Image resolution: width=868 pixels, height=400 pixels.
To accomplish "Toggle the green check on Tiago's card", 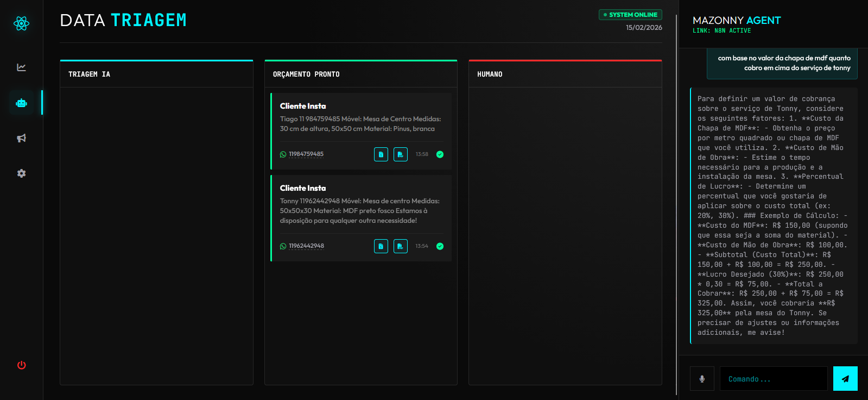I will pyautogui.click(x=440, y=154).
